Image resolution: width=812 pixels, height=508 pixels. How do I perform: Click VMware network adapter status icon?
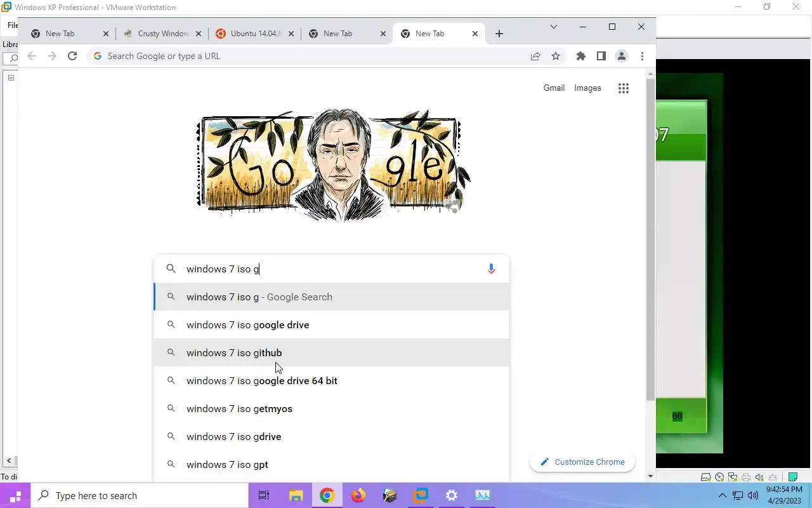point(733,477)
